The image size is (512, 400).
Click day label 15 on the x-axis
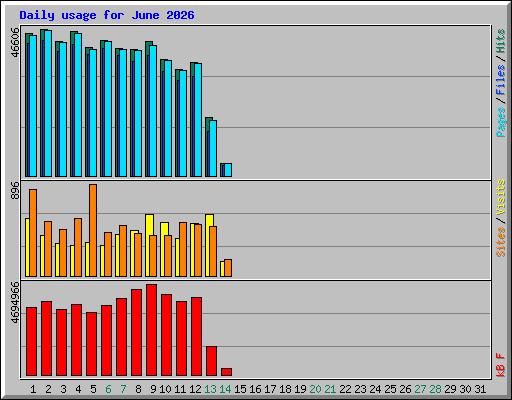coord(240,389)
